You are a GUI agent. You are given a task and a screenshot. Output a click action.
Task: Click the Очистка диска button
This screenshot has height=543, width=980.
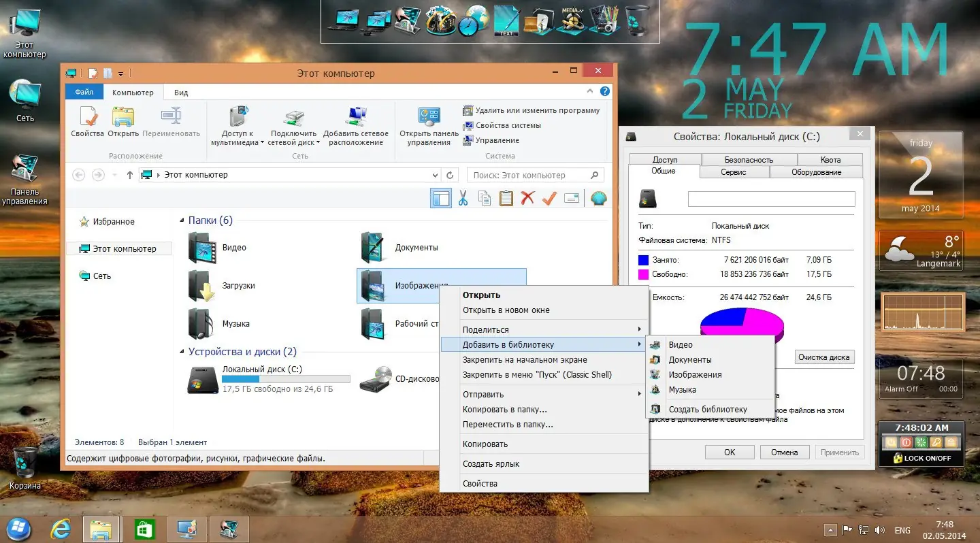coord(824,357)
